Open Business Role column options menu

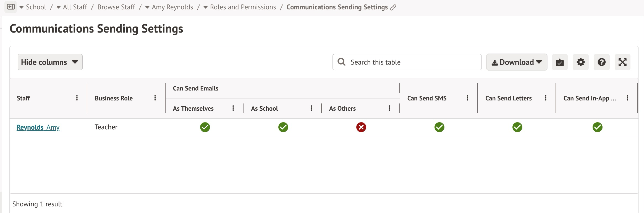point(155,98)
